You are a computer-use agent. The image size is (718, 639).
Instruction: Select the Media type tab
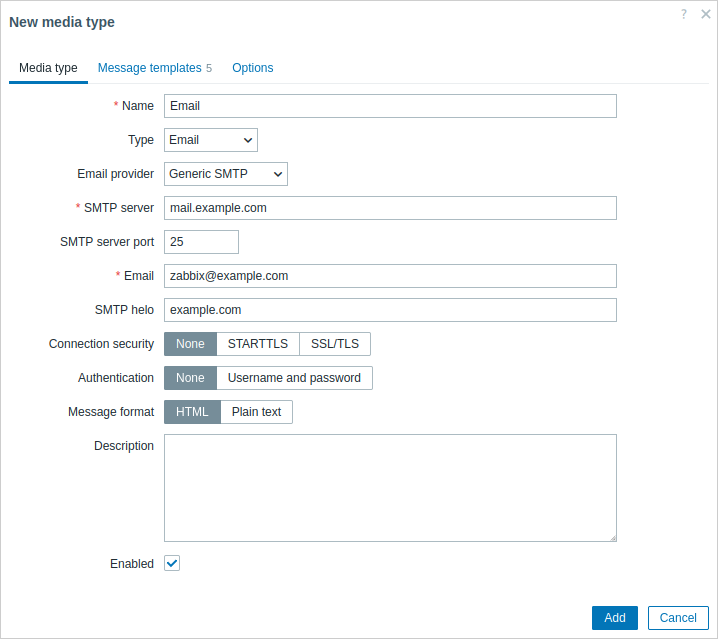(x=48, y=68)
